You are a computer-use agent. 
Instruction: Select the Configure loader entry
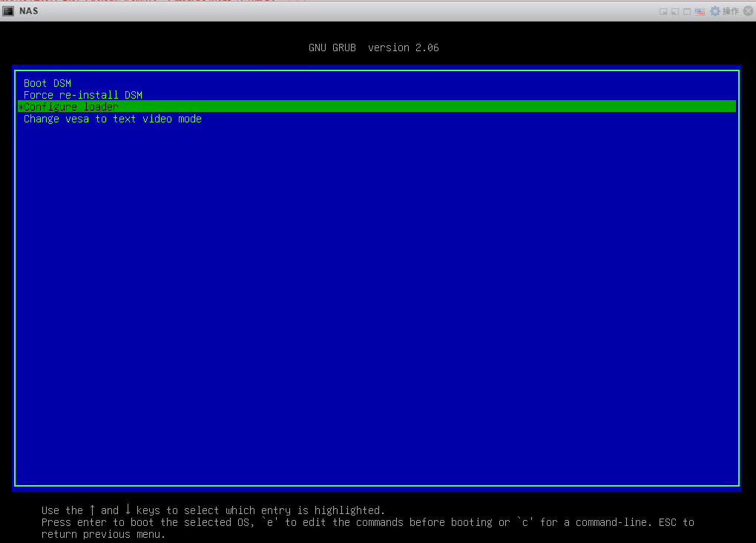(377, 107)
